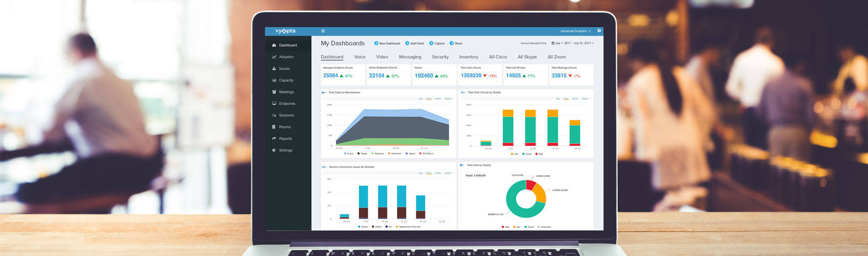
Task: Click the dark Skype area in manufacturer chart
Action: click(x=391, y=128)
